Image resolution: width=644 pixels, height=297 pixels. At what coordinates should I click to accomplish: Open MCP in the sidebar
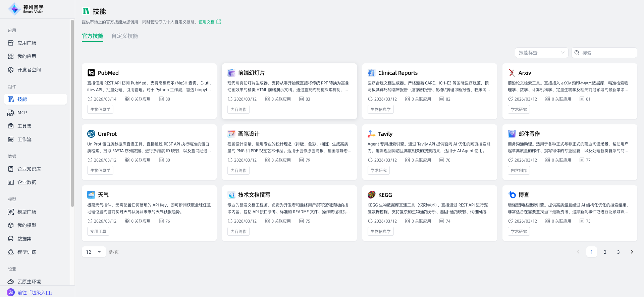pyautogui.click(x=22, y=113)
